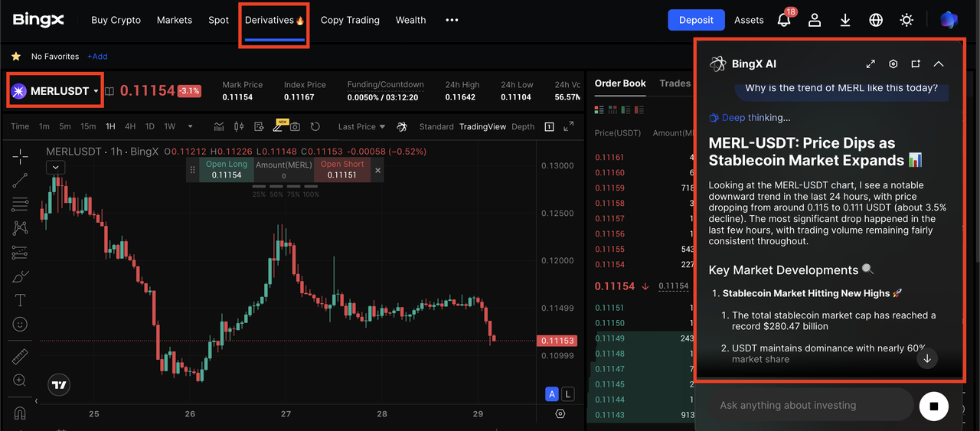This screenshot has width=980, height=431.
Task: Select the forecast and measurement tool
Action: tap(20, 252)
